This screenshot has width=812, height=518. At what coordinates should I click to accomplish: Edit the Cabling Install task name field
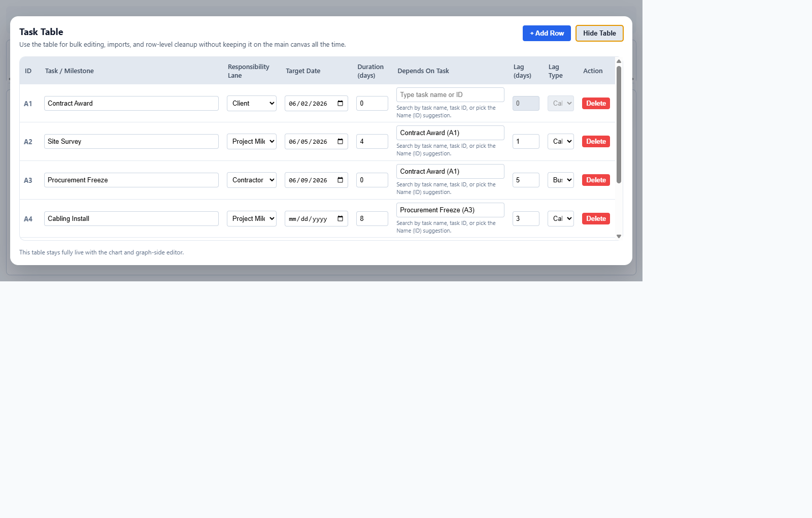click(x=131, y=218)
